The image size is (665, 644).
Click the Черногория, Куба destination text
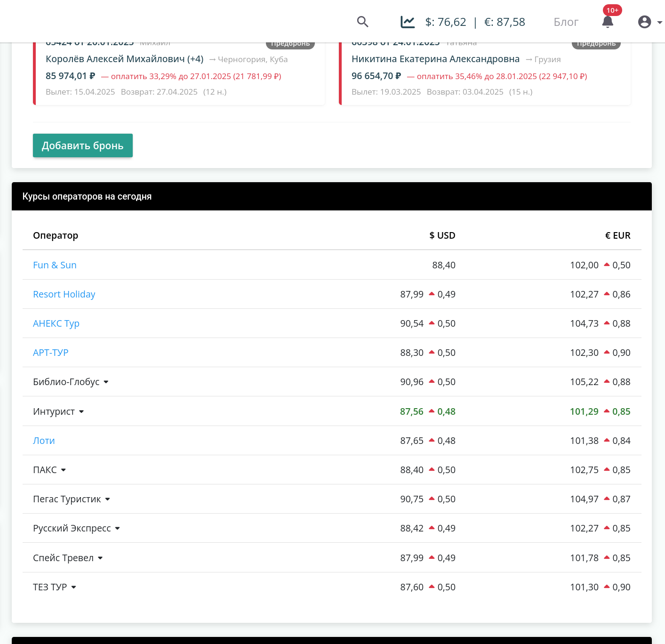253,59
